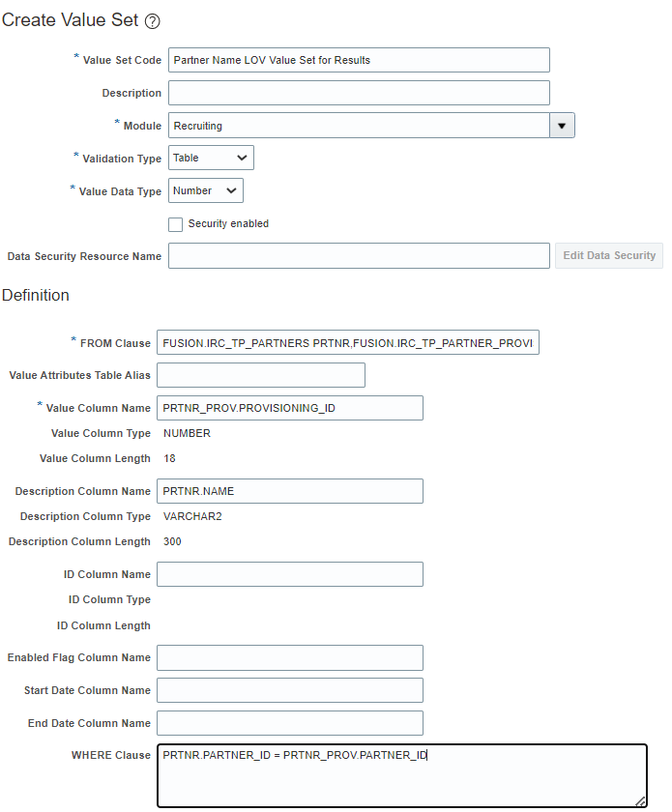Click the Start Date Column Name field

(289, 690)
